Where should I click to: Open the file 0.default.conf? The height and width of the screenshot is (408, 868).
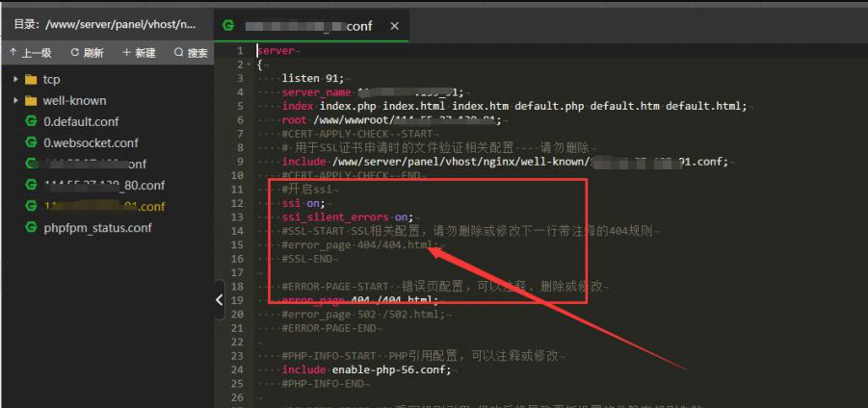(x=81, y=121)
